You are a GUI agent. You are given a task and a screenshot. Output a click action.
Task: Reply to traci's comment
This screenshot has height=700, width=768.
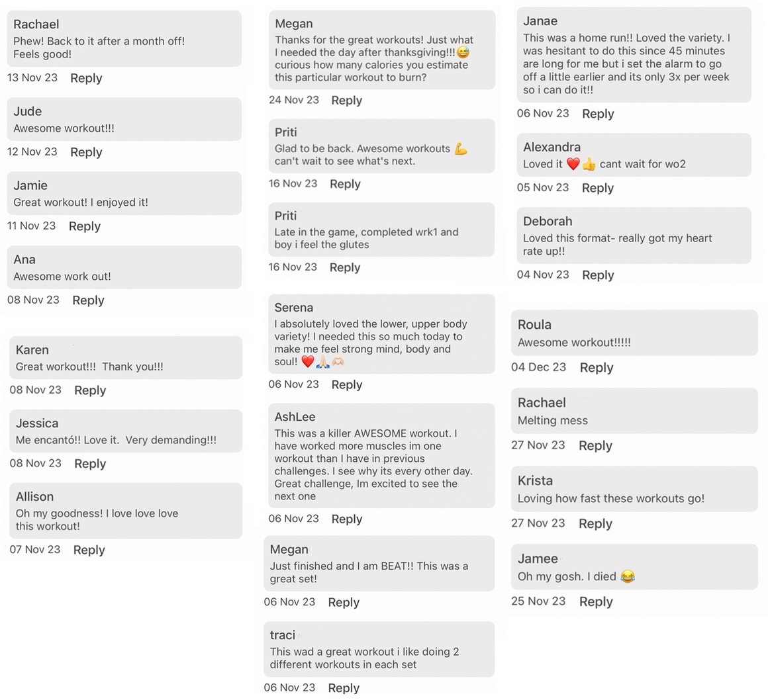pyautogui.click(x=344, y=688)
